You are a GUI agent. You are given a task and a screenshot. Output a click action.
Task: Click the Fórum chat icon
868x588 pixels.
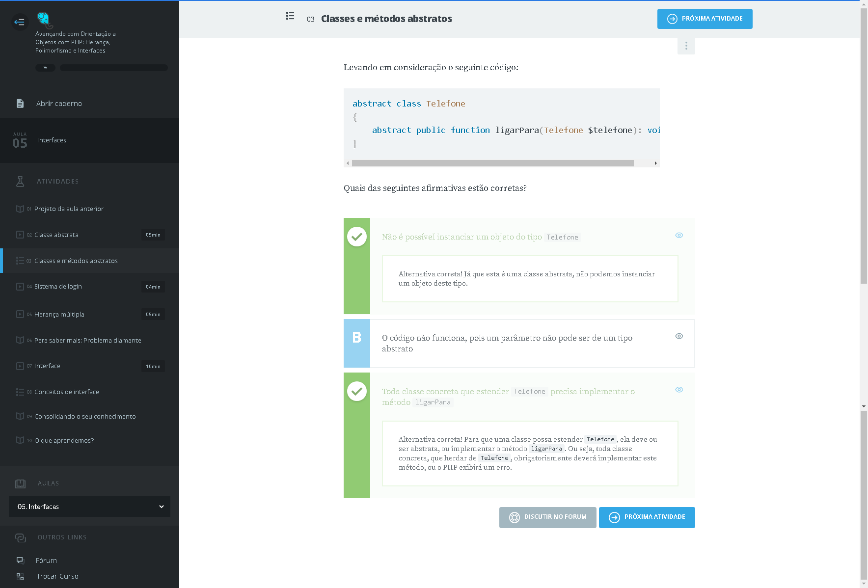(20, 560)
